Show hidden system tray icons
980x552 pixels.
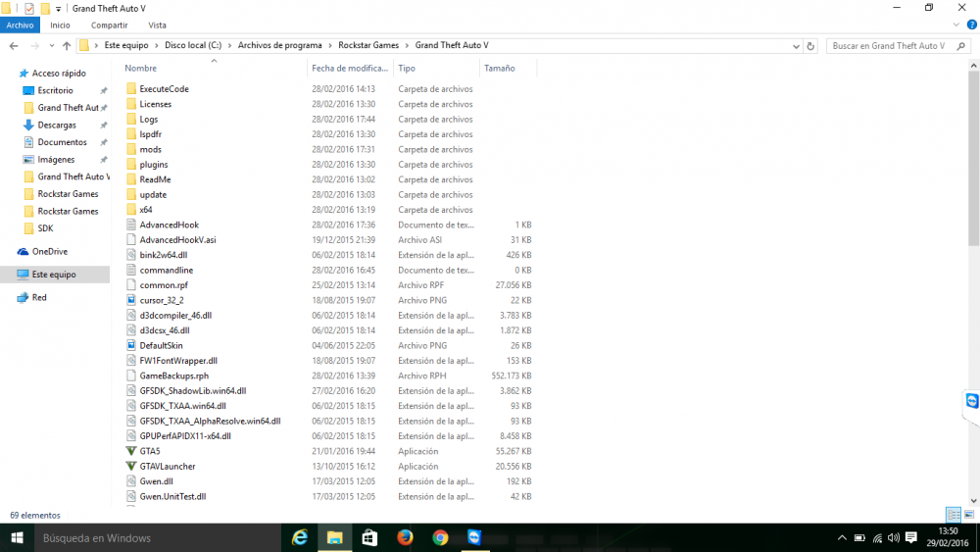click(842, 537)
